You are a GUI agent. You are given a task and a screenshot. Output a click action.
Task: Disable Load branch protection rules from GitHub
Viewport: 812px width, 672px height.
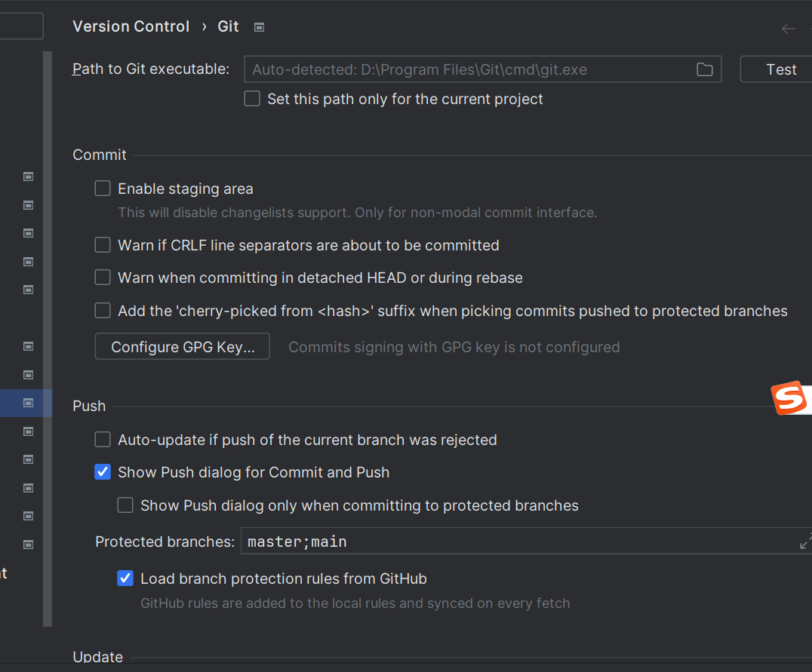pos(125,578)
